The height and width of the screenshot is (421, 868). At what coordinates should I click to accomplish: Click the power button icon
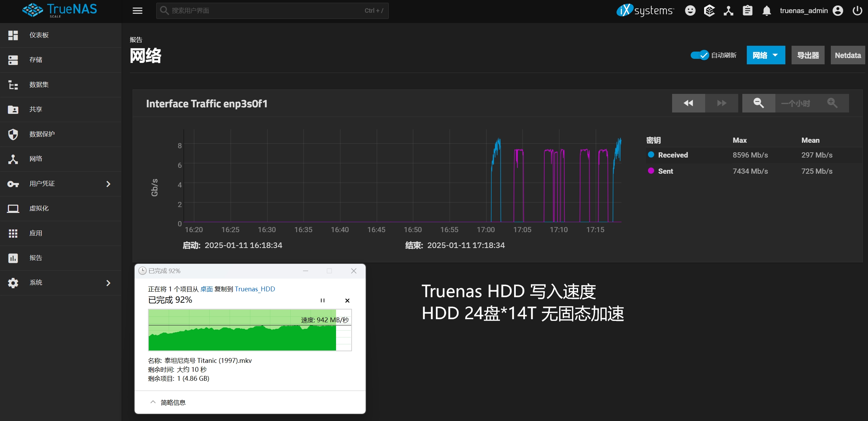coord(857,11)
